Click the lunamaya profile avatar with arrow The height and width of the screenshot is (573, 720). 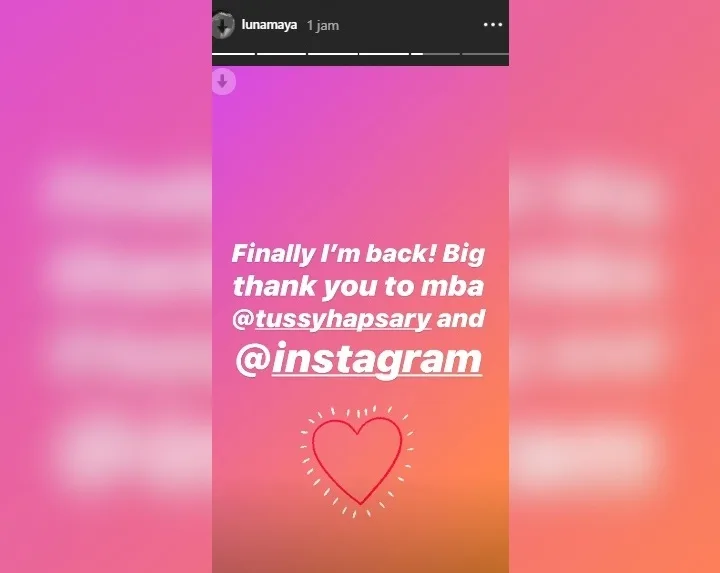[x=223, y=25]
